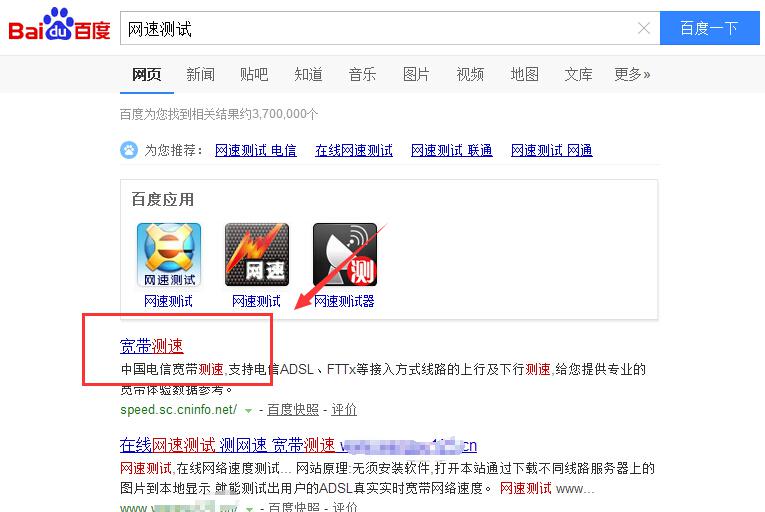
Task: Open the 贴吧 tab
Action: click(x=254, y=74)
